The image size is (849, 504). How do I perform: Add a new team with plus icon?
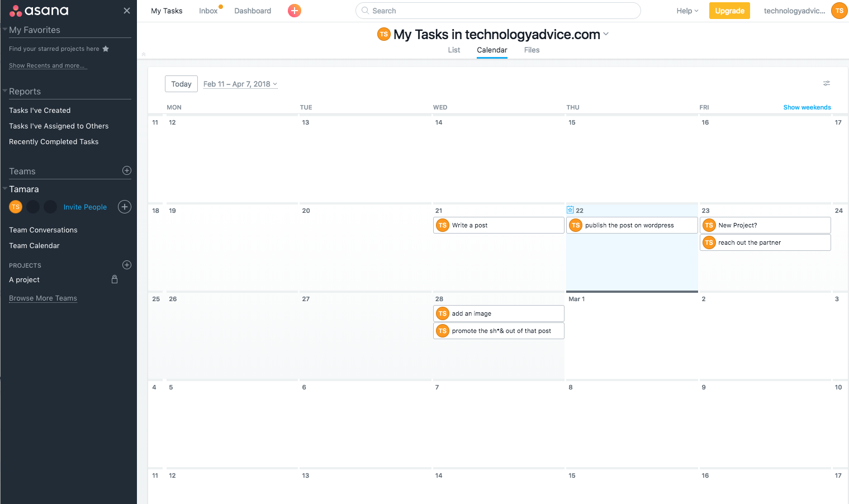(x=127, y=170)
